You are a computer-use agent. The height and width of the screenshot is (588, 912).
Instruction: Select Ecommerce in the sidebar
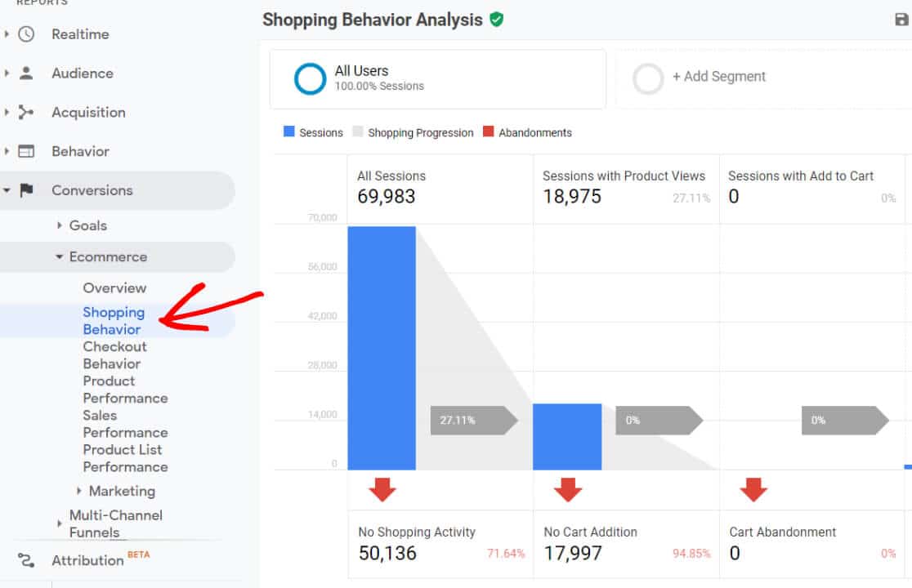pyautogui.click(x=108, y=256)
